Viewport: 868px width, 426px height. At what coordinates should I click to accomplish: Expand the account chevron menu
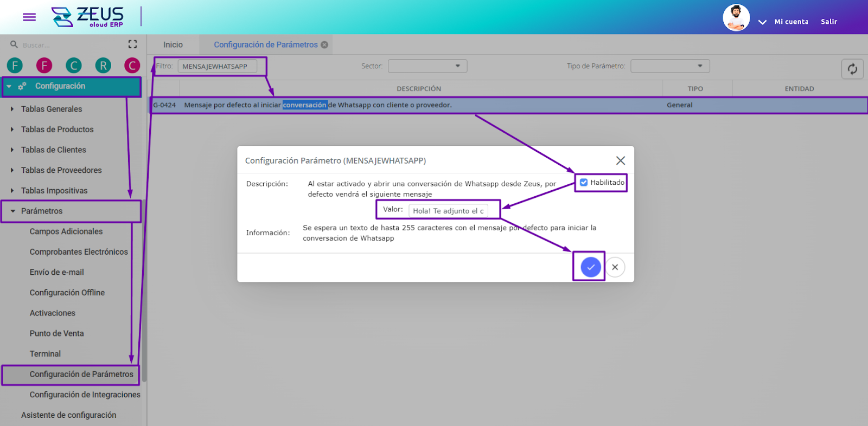coord(762,22)
